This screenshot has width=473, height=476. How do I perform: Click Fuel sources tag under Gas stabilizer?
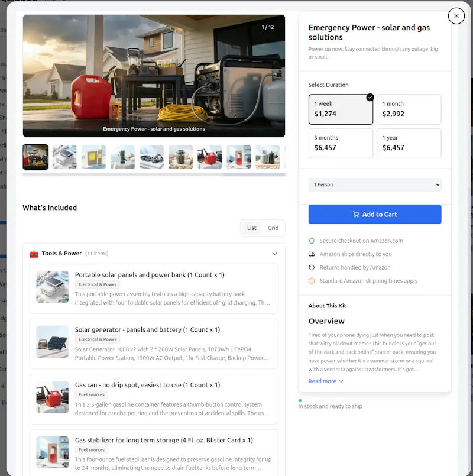click(x=92, y=450)
